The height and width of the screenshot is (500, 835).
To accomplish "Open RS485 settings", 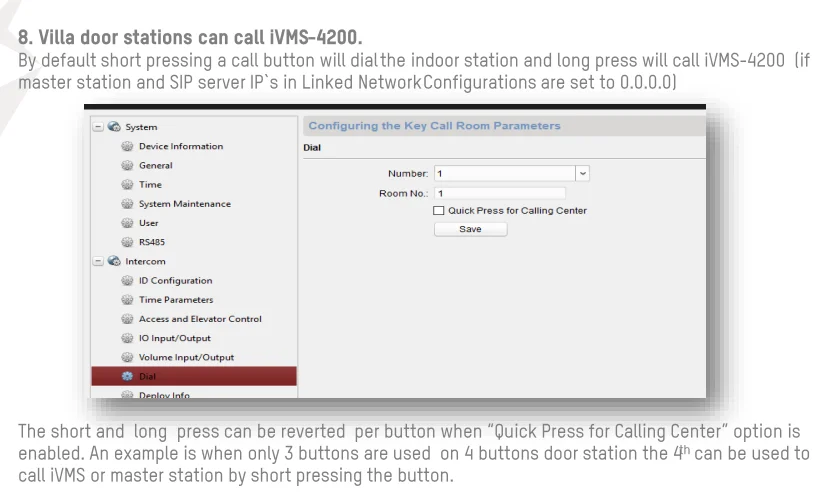I will (x=152, y=242).
